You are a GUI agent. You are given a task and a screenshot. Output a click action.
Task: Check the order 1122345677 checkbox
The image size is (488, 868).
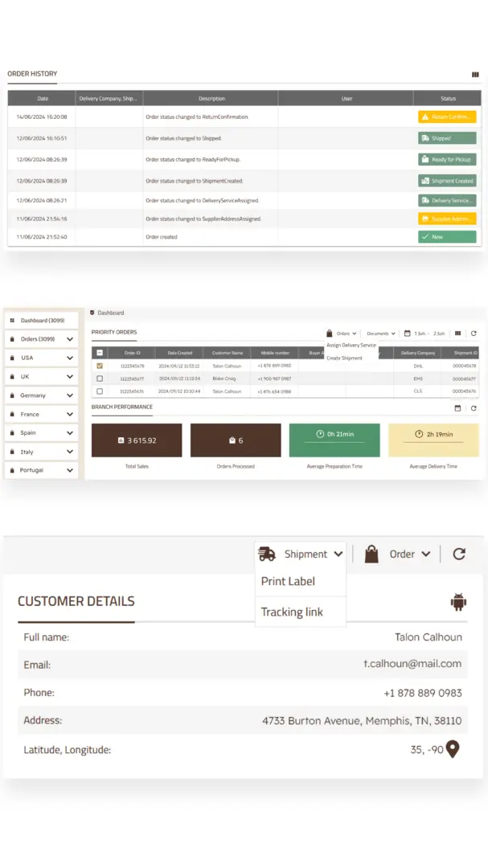pyautogui.click(x=100, y=379)
